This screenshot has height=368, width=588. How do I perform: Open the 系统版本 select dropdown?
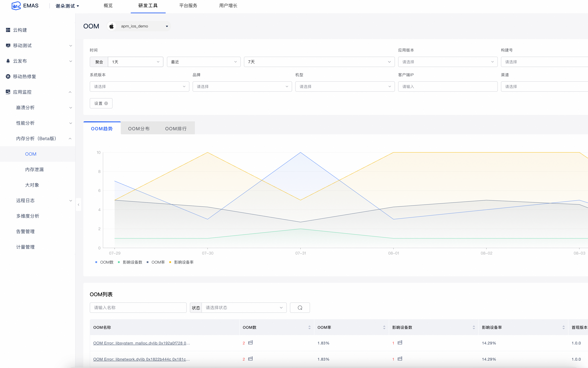[x=139, y=86]
